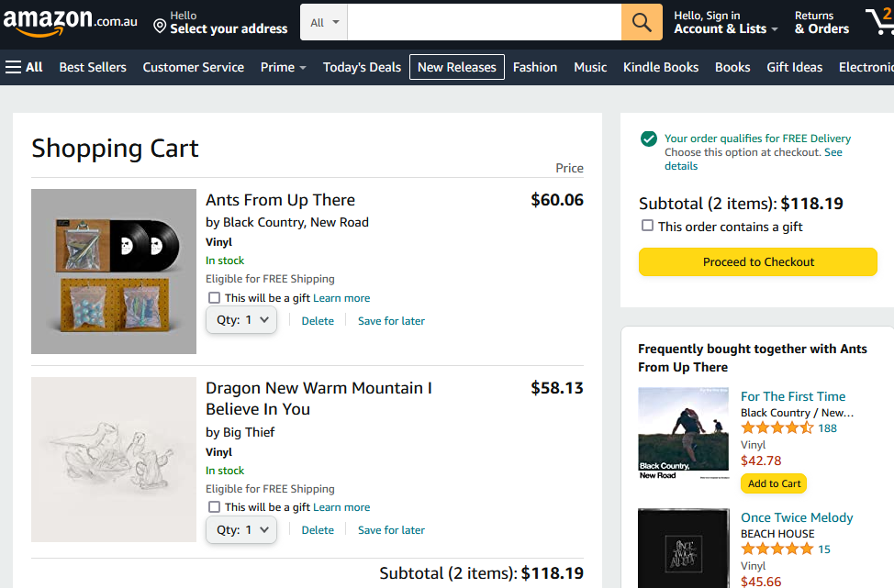This screenshot has width=894, height=588.
Task: Mark Ants From Up There as a gift
Action: 214,297
